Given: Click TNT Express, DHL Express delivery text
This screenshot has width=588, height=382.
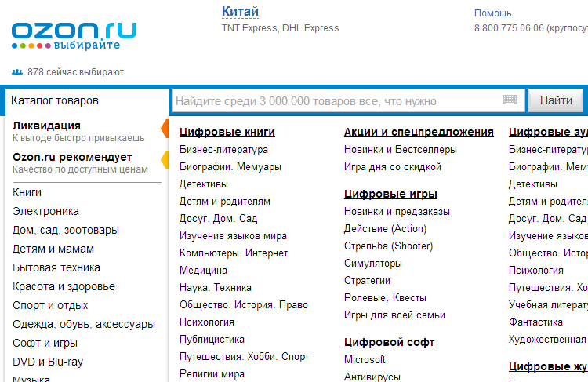Looking at the screenshot, I should tap(280, 28).
